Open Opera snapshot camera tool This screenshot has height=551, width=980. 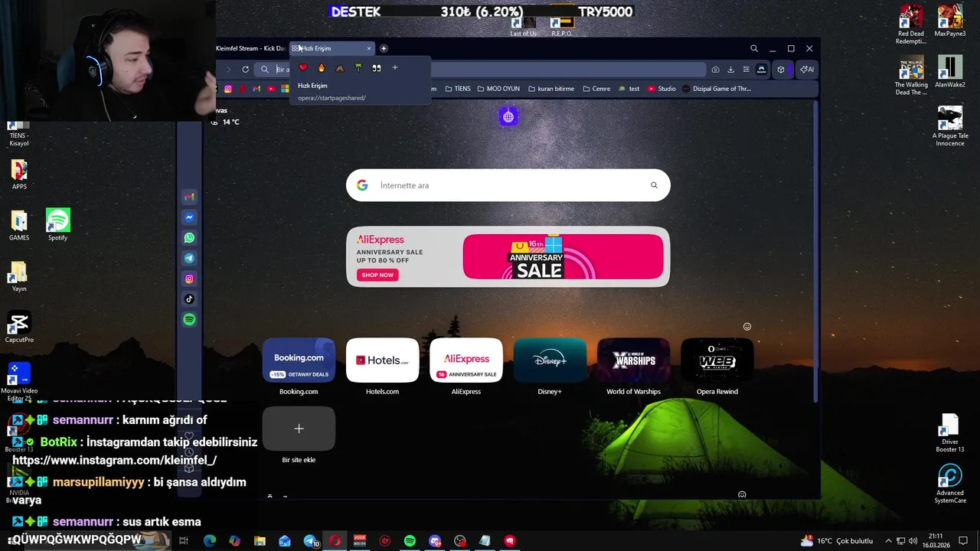coord(715,69)
